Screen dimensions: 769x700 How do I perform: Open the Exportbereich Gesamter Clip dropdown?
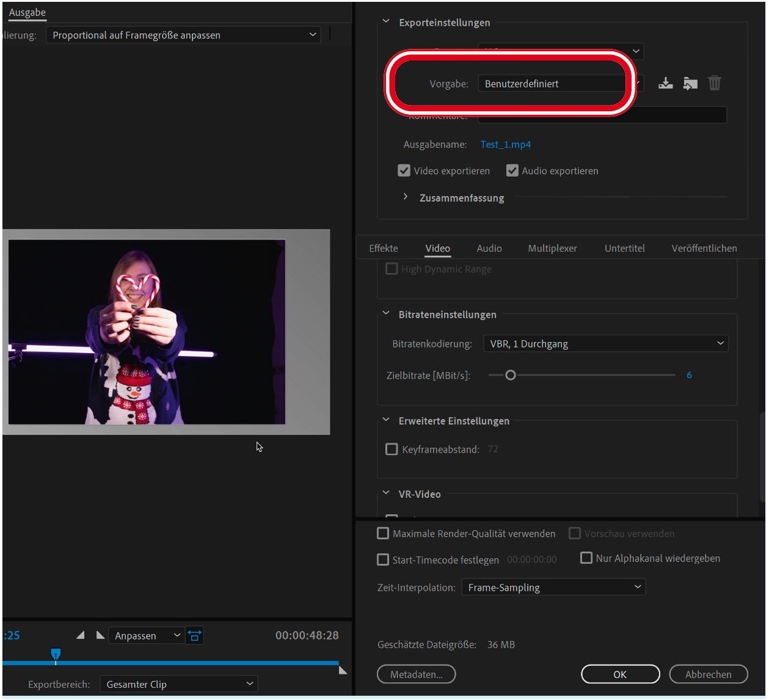click(178, 684)
